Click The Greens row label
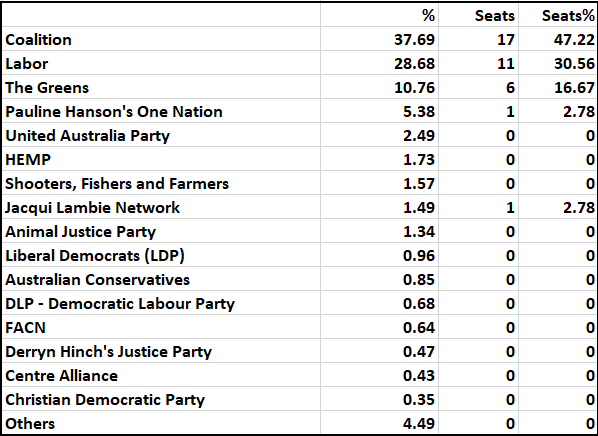The image size is (598, 436). (x=161, y=87)
